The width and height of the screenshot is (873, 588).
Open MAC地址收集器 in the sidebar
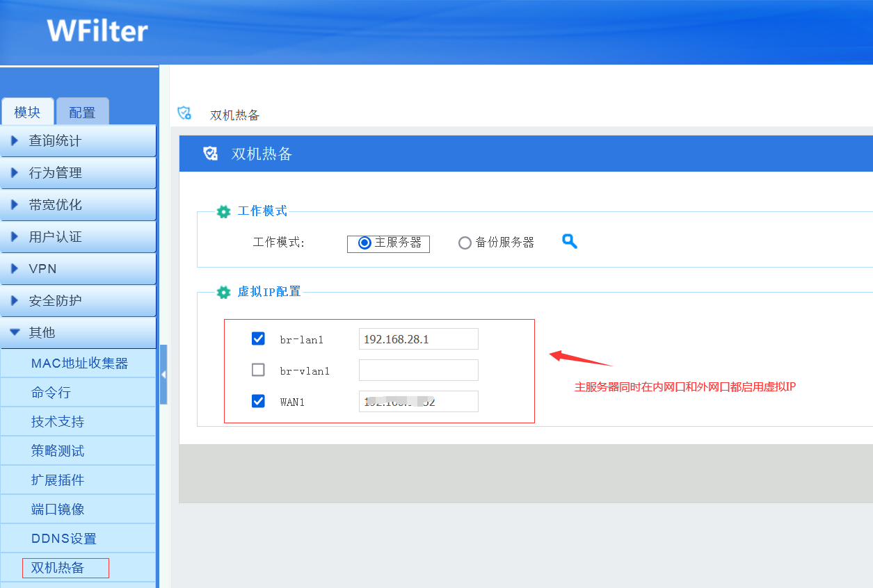79,364
